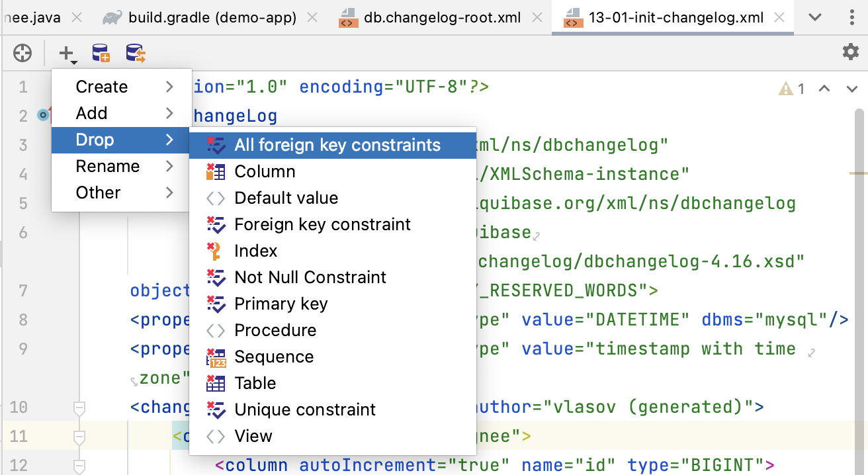
Task: Open the Other submenu
Action: [122, 193]
